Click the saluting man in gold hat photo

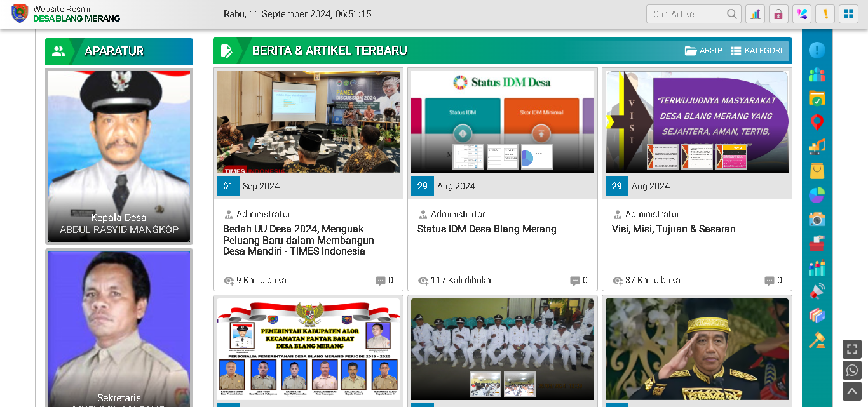697,349
